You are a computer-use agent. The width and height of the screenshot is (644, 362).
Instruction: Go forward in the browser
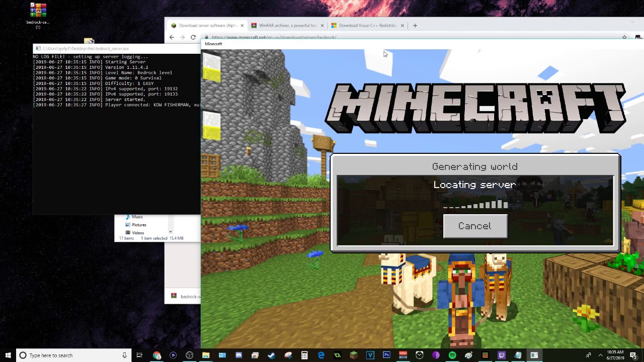coord(182,37)
